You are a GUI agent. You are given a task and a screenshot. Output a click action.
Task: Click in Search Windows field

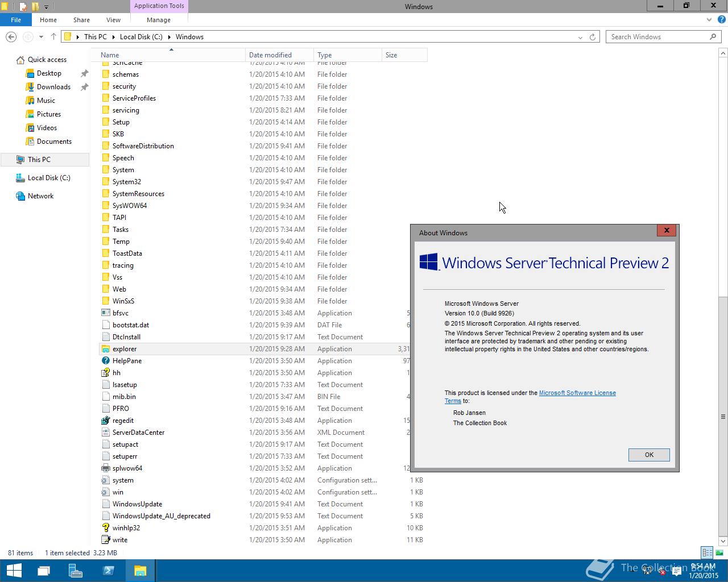(657, 37)
